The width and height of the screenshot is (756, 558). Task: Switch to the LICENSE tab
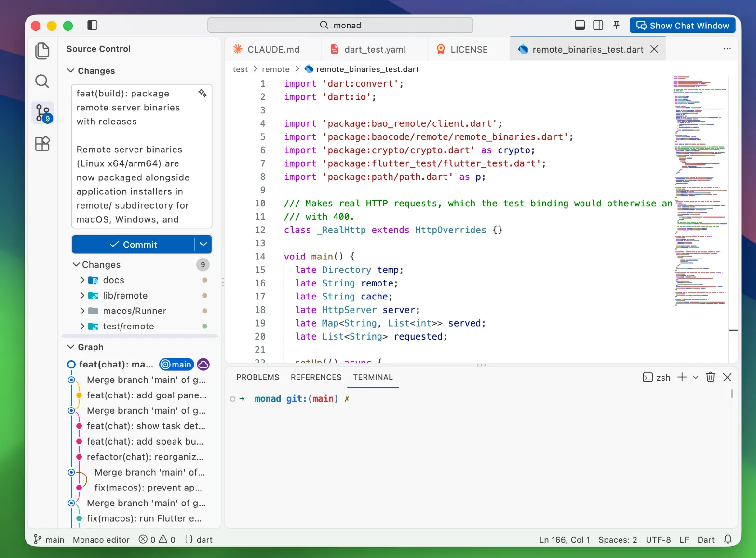469,49
